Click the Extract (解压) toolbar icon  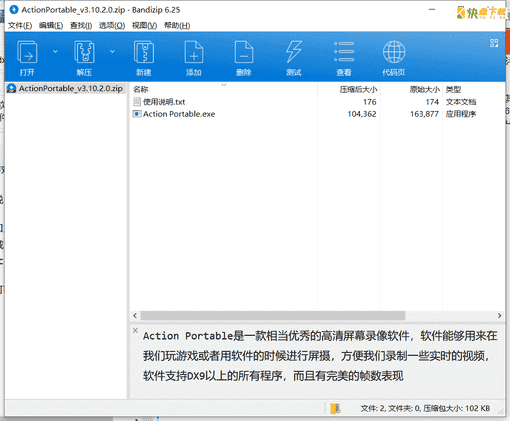coord(84,52)
